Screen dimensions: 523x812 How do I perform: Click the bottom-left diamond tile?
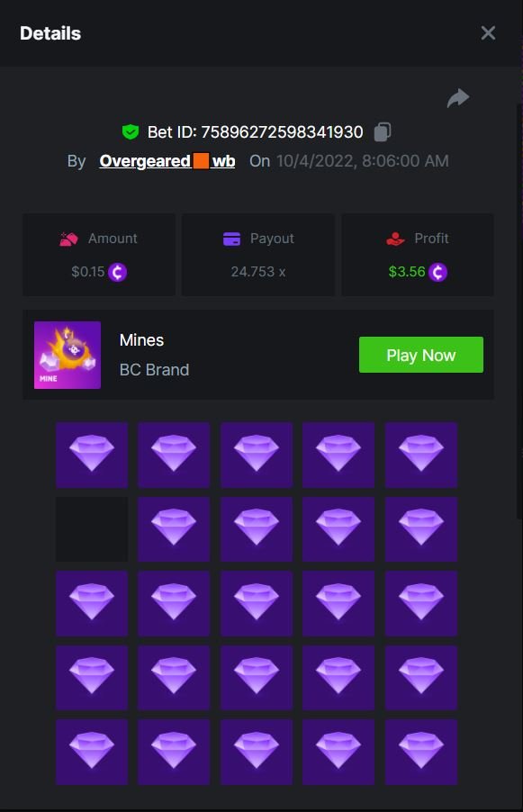coord(92,752)
